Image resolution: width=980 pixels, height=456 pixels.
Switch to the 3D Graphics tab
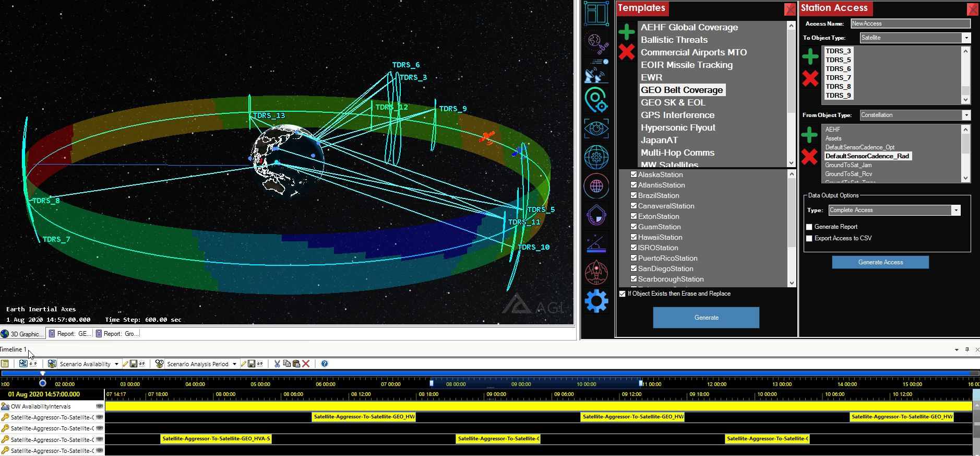pos(23,334)
